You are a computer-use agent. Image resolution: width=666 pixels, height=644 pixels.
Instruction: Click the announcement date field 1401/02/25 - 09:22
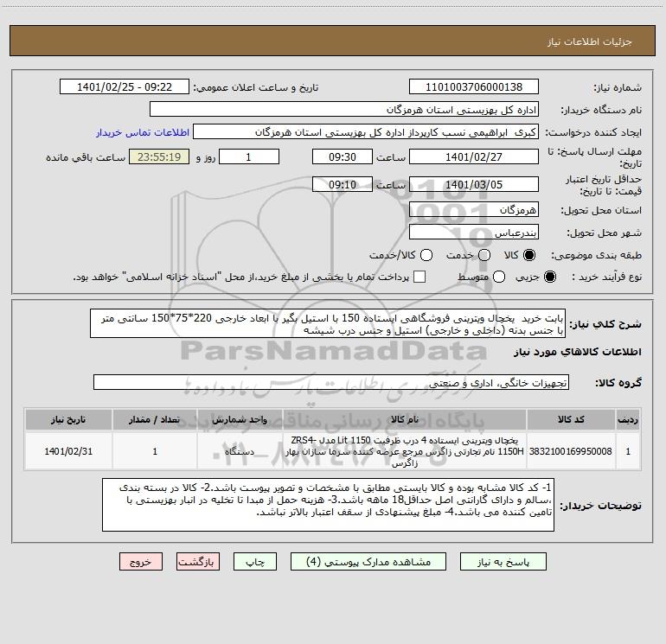coord(125,86)
